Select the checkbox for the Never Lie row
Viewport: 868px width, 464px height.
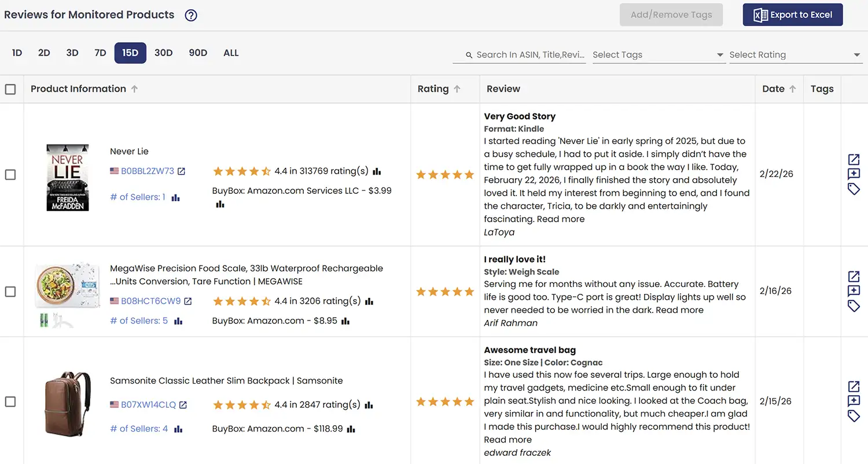[10, 175]
